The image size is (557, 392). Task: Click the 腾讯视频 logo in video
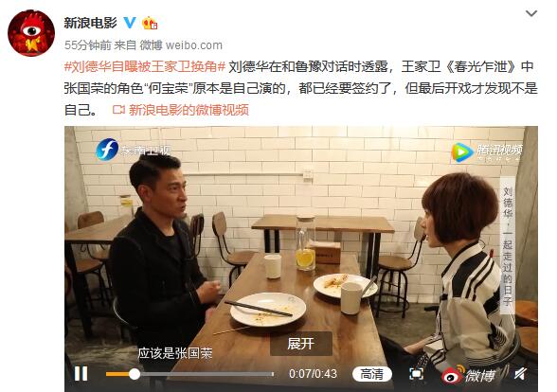(x=487, y=151)
